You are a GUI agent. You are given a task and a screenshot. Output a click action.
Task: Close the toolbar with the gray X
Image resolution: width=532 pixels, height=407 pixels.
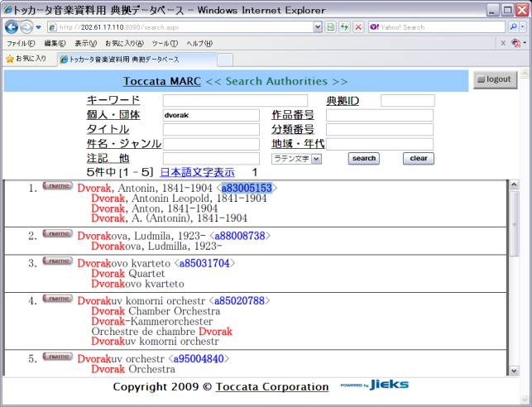click(503, 43)
